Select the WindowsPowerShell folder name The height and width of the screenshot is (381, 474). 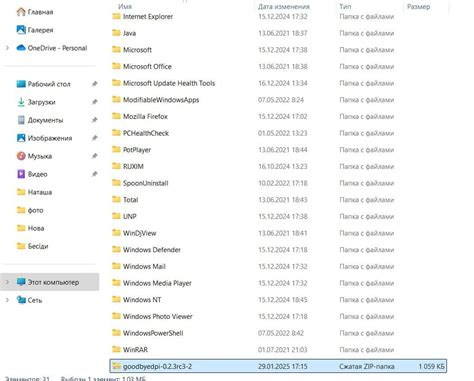(x=153, y=333)
